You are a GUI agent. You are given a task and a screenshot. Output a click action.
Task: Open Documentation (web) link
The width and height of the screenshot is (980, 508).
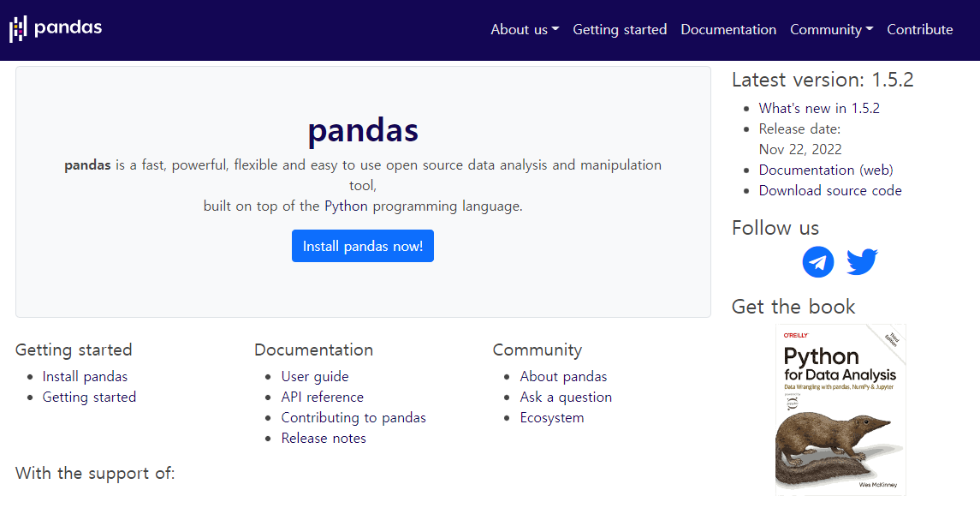coord(826,170)
